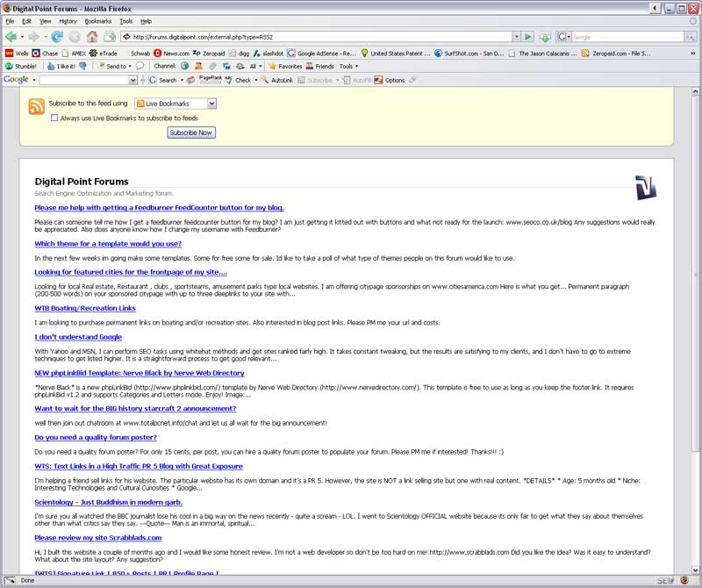Open Google toolbar Options
Screen dimensions: 702x588
click(x=390, y=80)
